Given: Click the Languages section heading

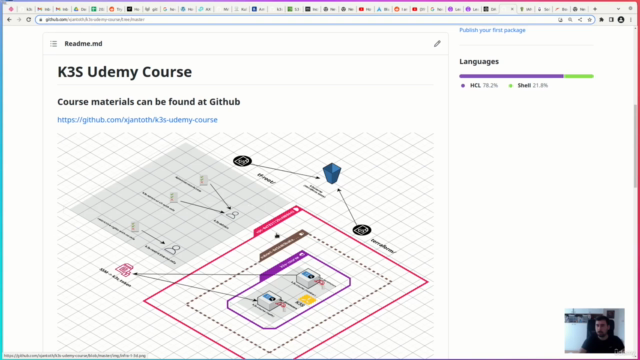Looking at the screenshot, I should (x=479, y=62).
